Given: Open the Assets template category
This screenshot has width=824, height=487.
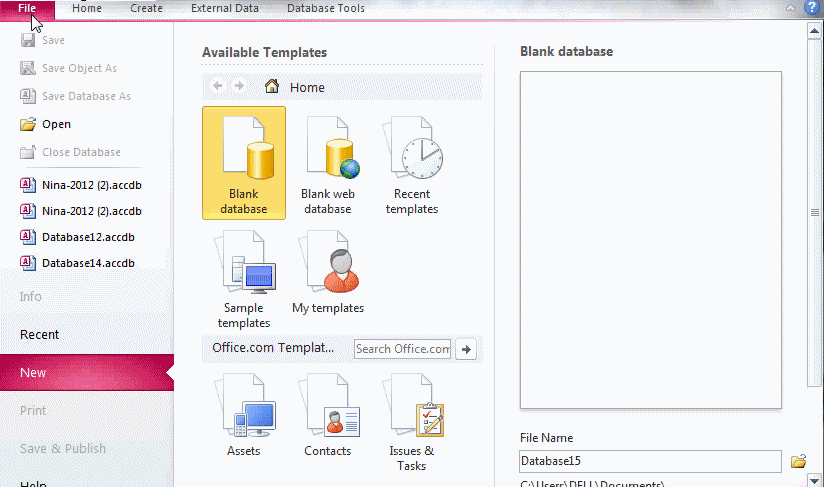Looking at the screenshot, I should pos(244,415).
